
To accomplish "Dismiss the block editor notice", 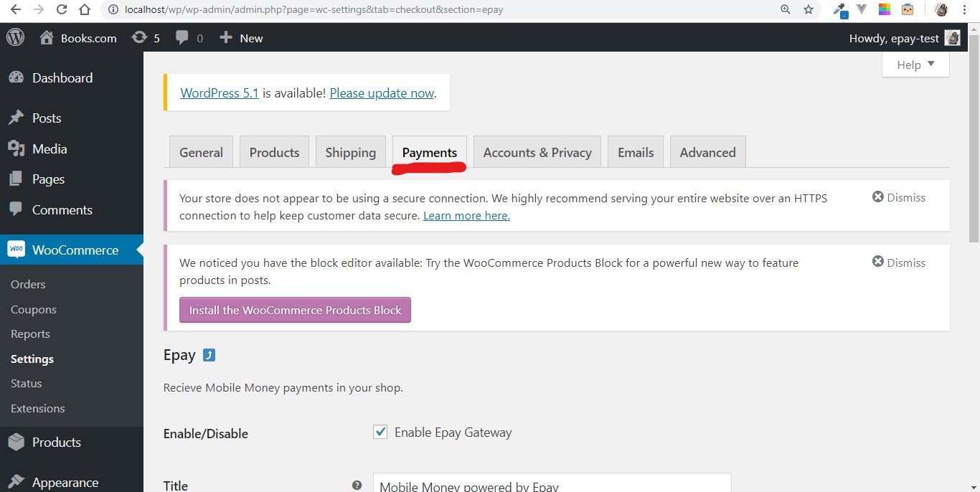I will coord(899,262).
